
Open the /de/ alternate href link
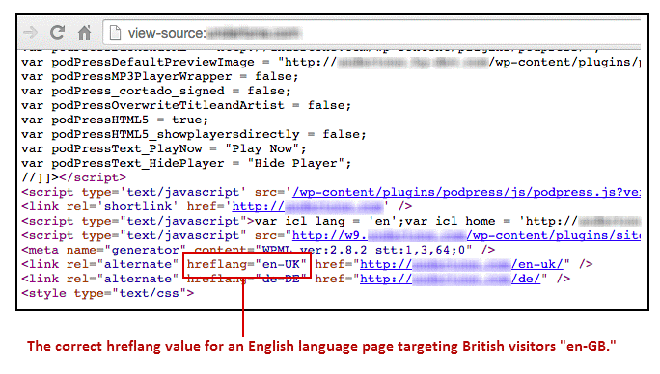tap(450, 279)
